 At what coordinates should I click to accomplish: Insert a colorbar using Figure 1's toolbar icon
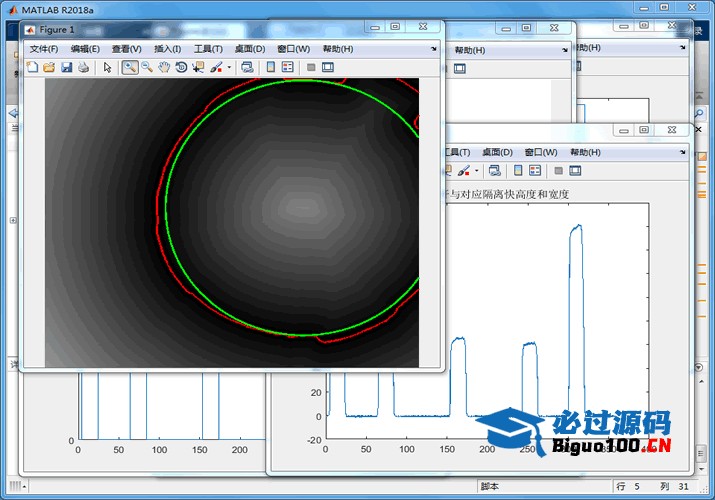[x=270, y=67]
